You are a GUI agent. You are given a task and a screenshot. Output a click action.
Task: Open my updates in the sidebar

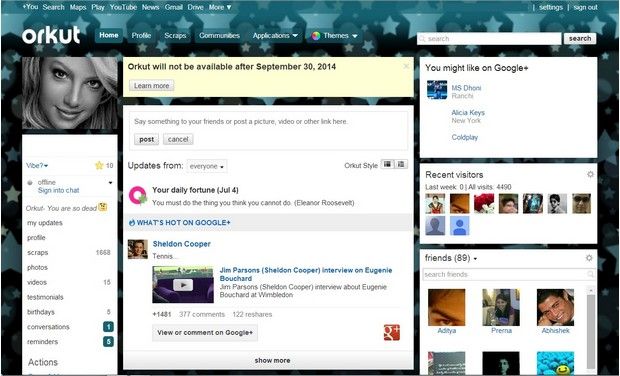click(x=45, y=223)
